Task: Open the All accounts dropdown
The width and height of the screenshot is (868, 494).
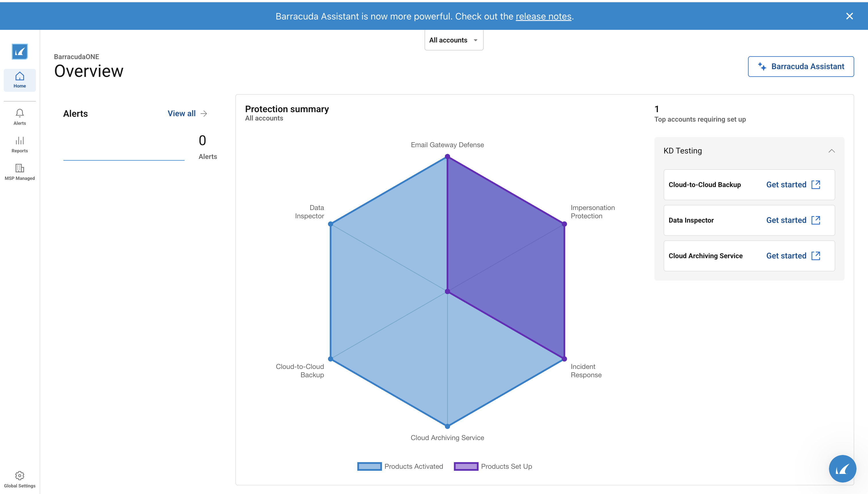Action: tap(454, 40)
